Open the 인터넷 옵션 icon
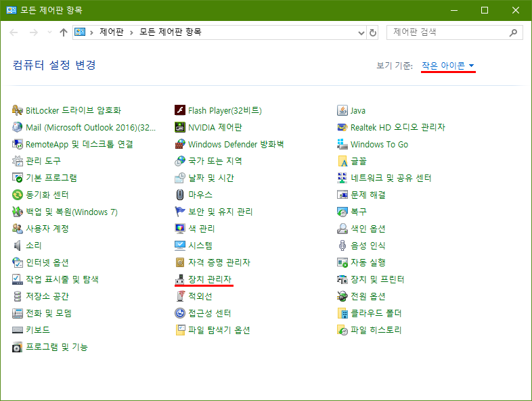 click(18, 262)
